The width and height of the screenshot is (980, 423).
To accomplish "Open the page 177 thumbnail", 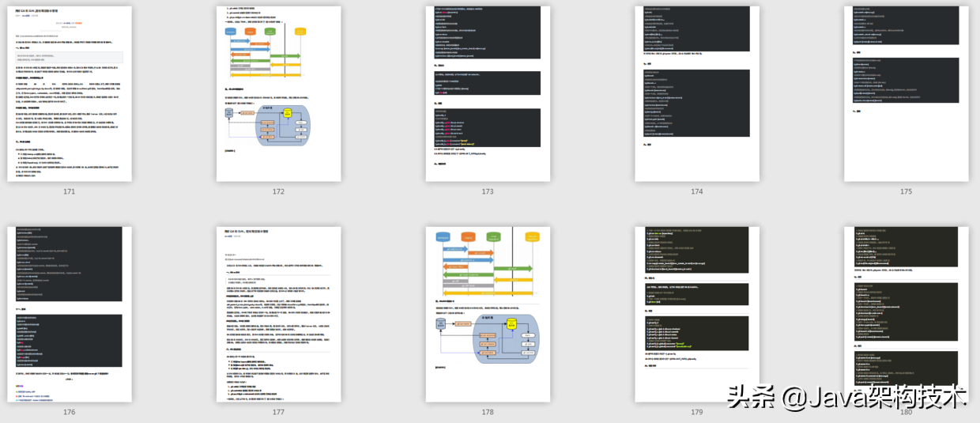I will coord(279,314).
